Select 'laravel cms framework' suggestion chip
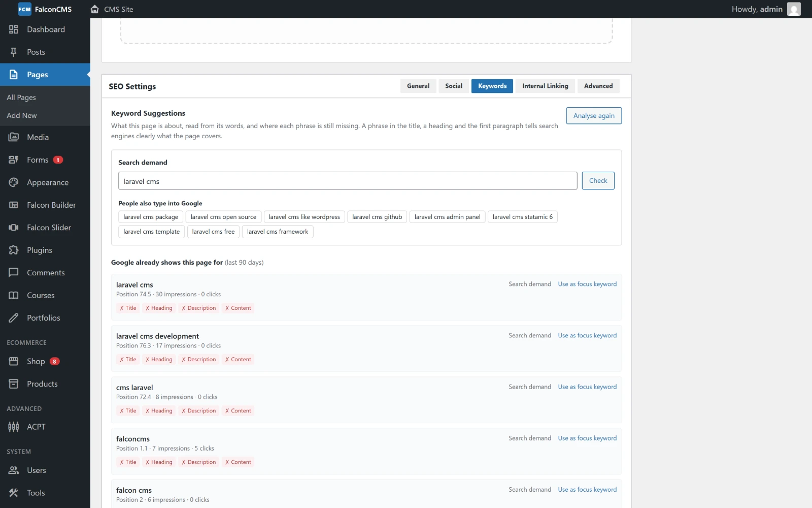812x508 pixels. point(278,232)
